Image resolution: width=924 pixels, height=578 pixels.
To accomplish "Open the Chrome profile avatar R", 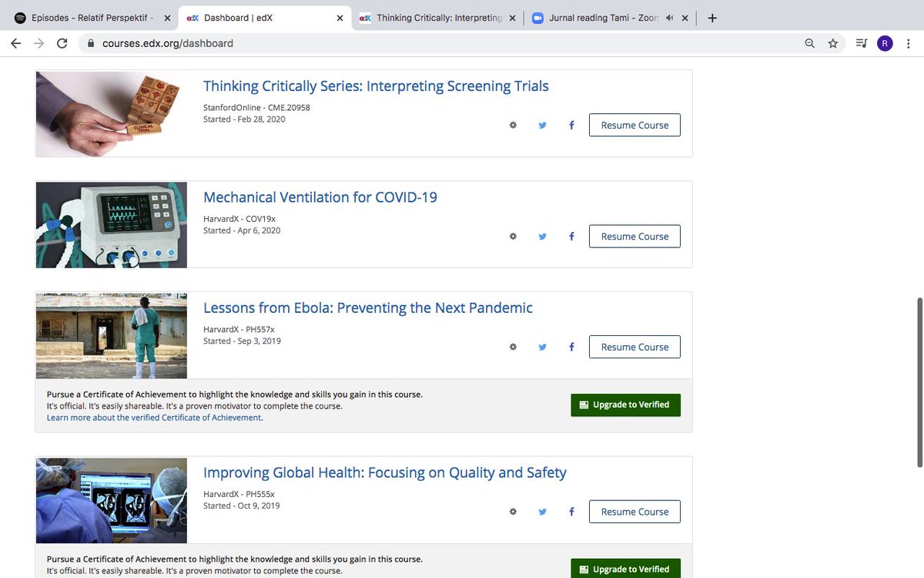I will pos(885,43).
